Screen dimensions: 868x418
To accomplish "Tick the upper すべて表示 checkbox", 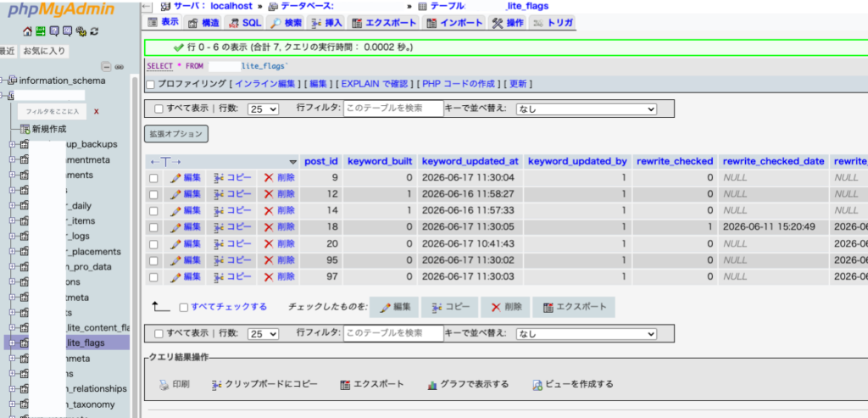I will click(x=159, y=109).
